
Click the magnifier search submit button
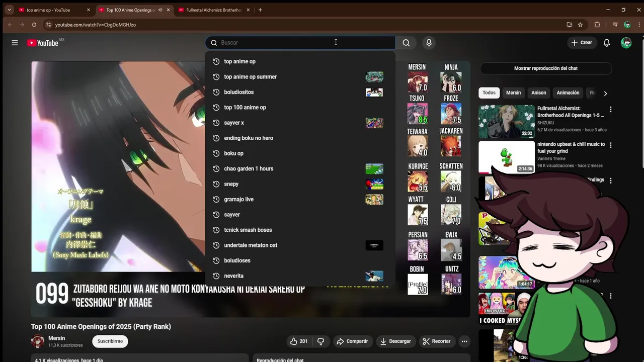406,43
